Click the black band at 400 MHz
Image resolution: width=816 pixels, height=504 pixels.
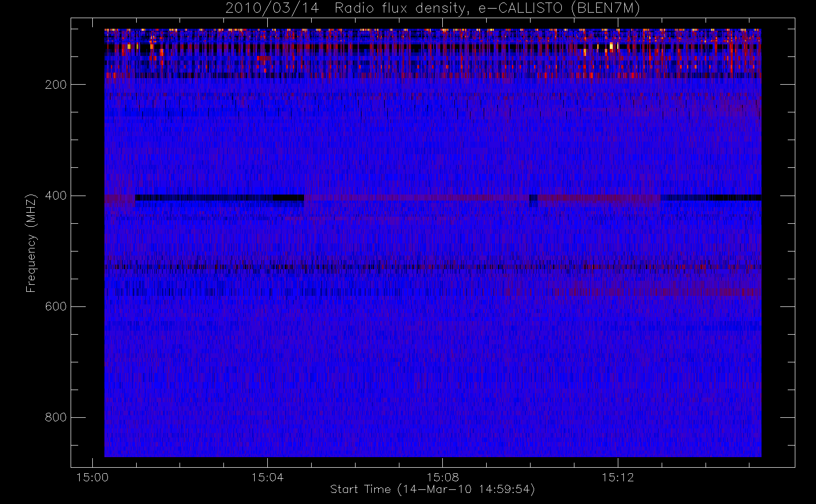pos(219,198)
